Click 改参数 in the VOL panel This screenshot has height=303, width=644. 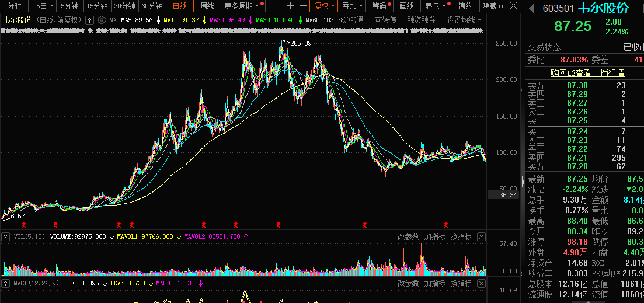(408, 236)
